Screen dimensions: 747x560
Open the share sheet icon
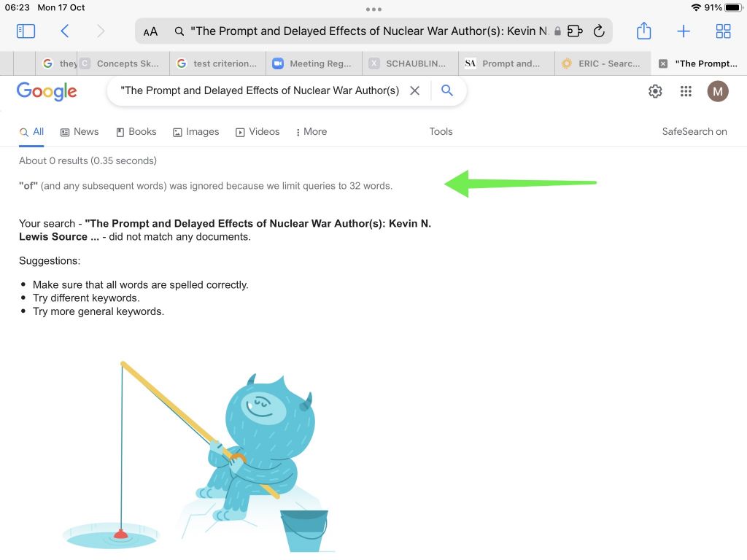tap(643, 31)
